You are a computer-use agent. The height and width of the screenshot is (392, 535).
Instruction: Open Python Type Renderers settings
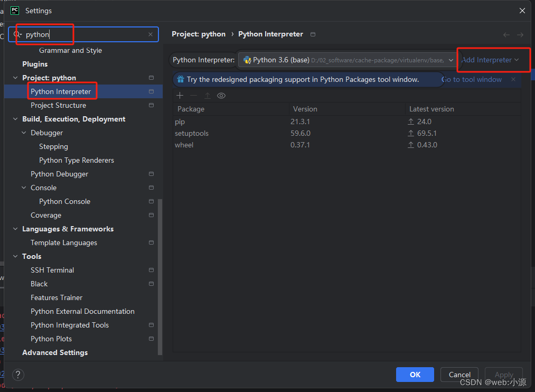(77, 161)
